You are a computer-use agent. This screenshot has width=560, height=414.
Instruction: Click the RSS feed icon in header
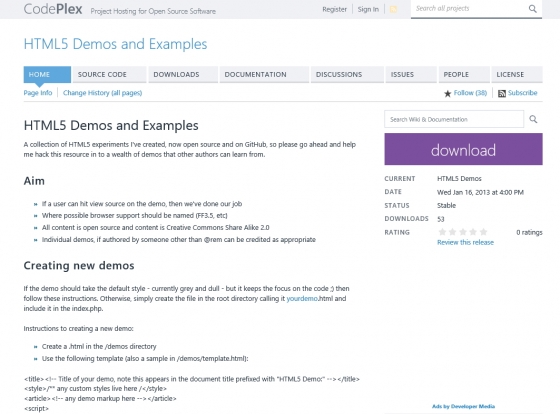tap(393, 10)
